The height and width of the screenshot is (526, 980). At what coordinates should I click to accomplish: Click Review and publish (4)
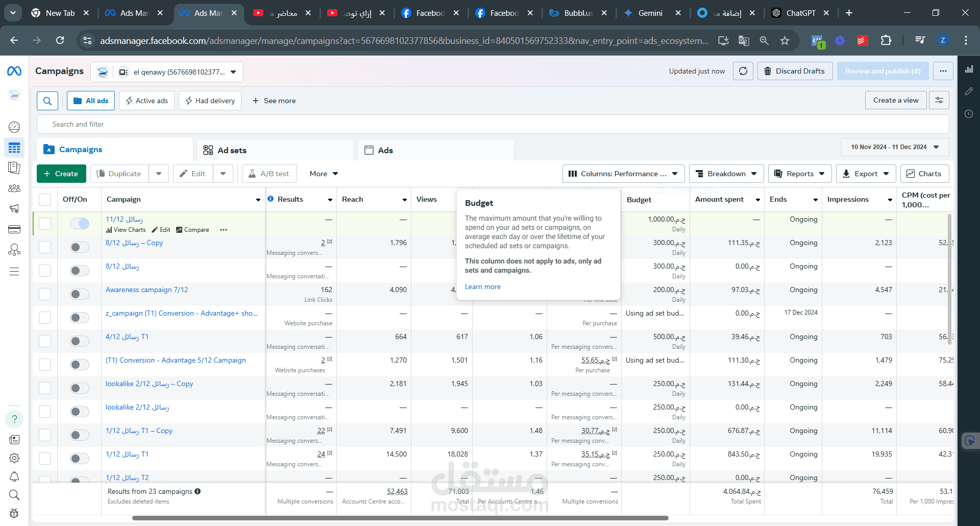[883, 71]
